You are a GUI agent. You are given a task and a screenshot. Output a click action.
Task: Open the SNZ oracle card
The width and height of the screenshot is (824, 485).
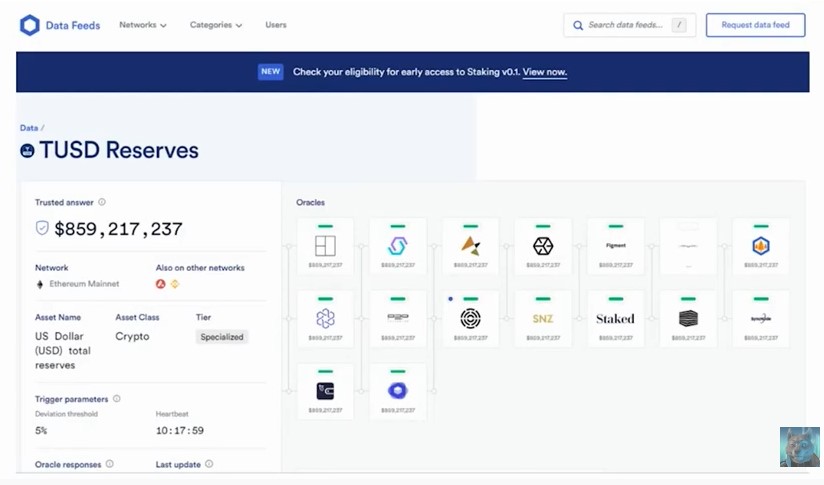543,318
